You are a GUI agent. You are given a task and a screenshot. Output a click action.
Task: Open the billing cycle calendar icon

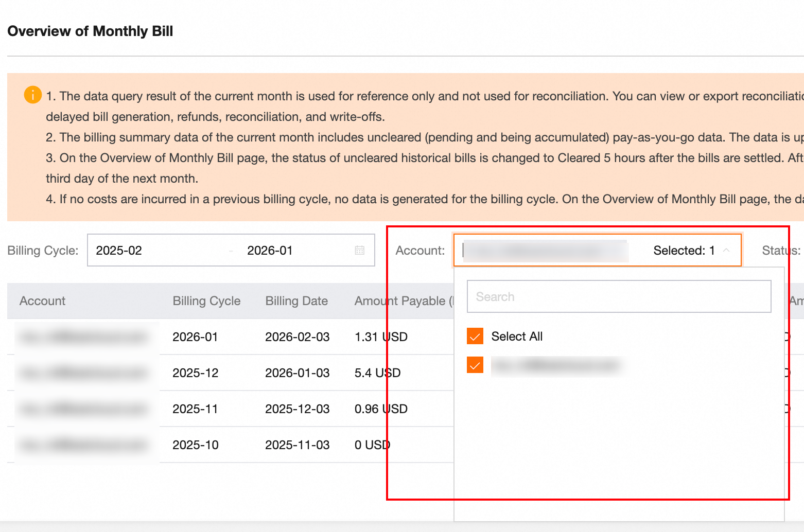[359, 250]
